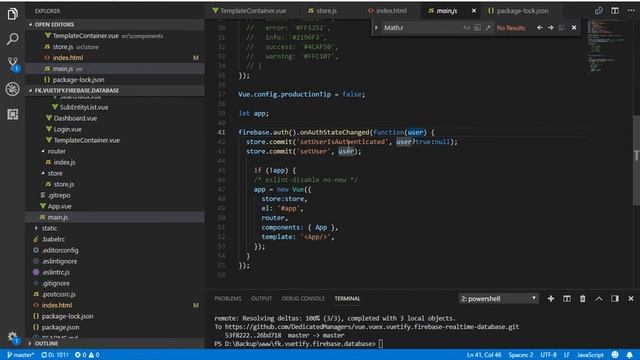Close the find widget
The width and height of the screenshot is (640, 360).
[574, 28]
